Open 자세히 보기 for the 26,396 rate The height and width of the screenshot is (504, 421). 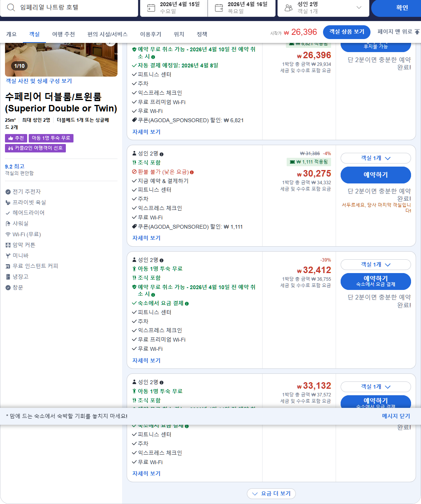click(147, 132)
